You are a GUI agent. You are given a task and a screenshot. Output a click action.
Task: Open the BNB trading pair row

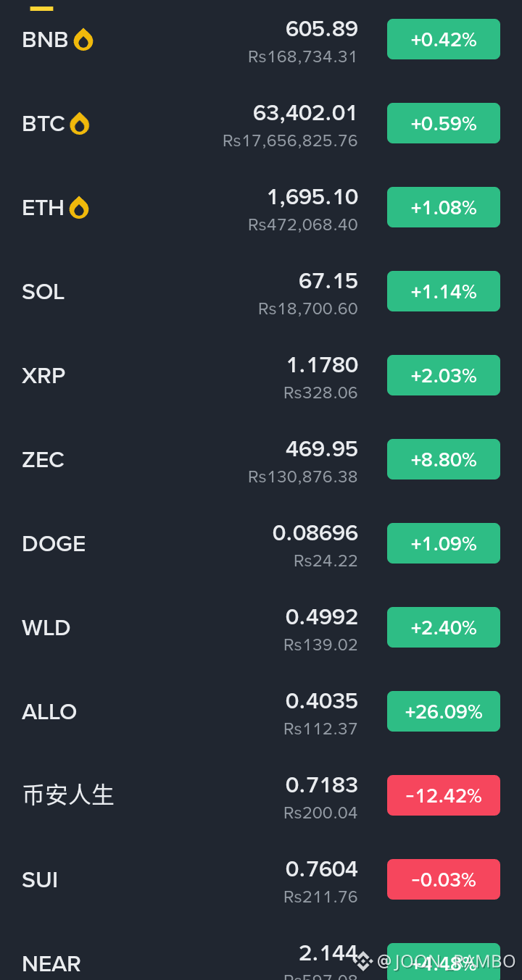(261, 40)
